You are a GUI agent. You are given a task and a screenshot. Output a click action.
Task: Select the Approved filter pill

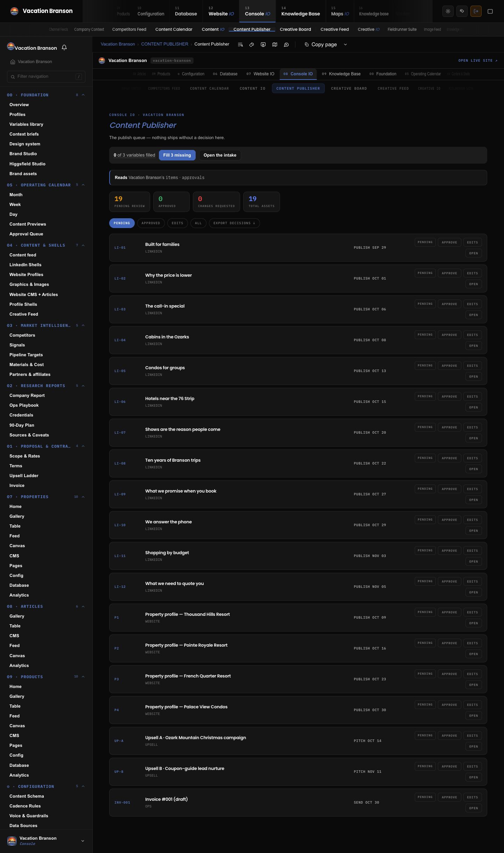151,223
